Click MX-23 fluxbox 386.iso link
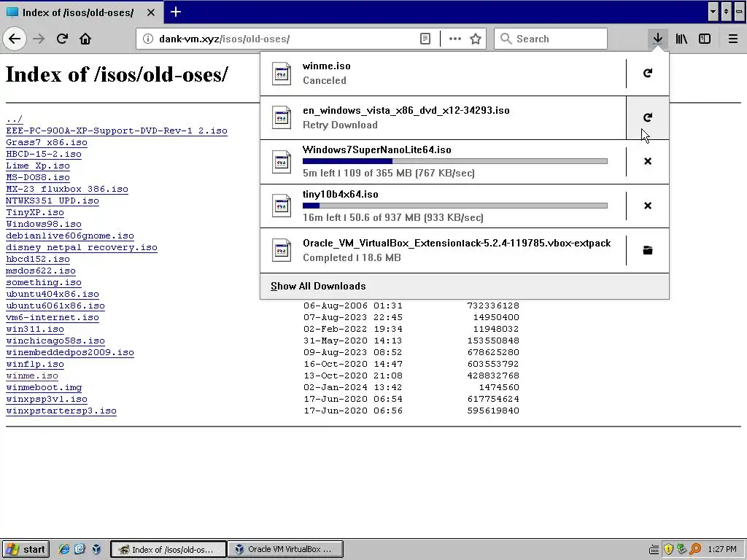This screenshot has width=747, height=560. pos(67,189)
